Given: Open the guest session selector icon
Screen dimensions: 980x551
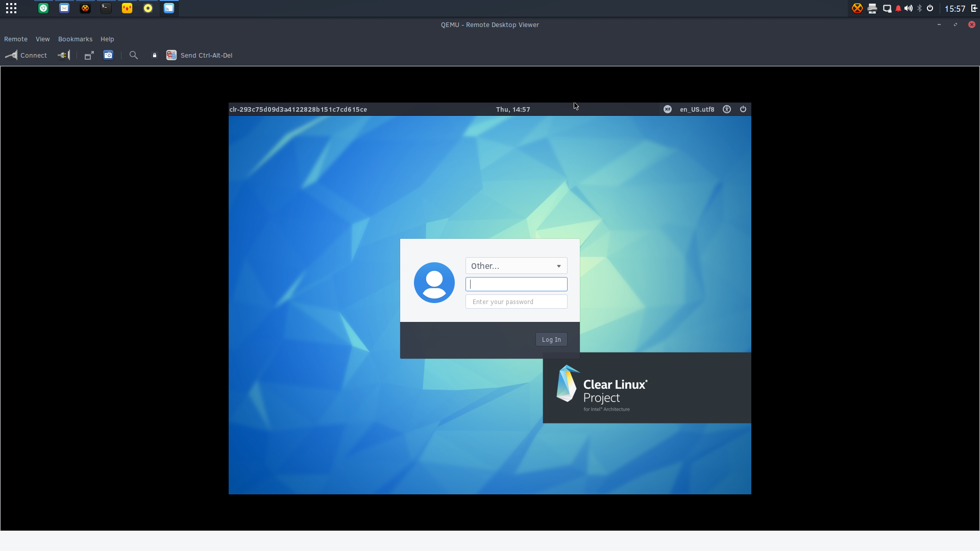Looking at the screenshot, I should click(668, 109).
